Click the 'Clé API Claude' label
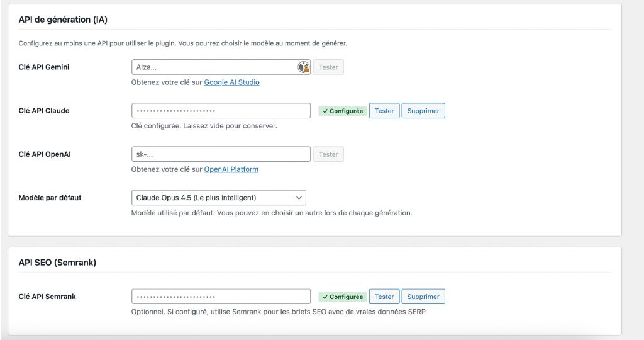This screenshot has width=644, height=340. pos(44,111)
